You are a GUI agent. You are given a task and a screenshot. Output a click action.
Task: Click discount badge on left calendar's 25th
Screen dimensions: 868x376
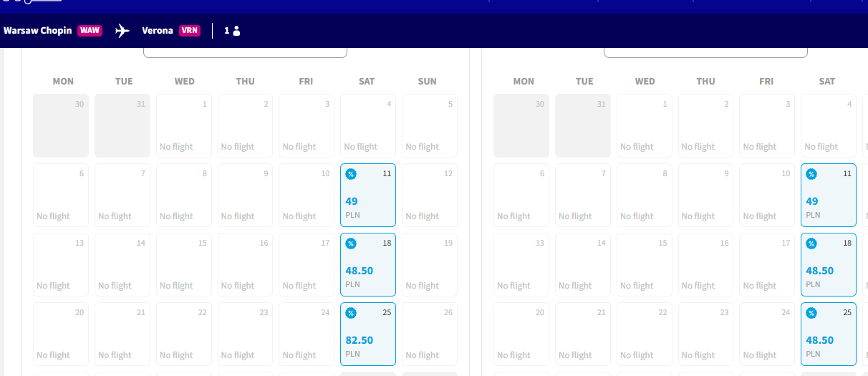click(351, 313)
